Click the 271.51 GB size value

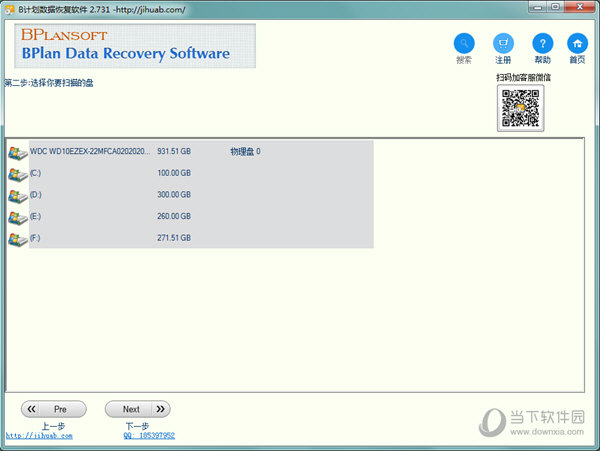[x=174, y=238]
